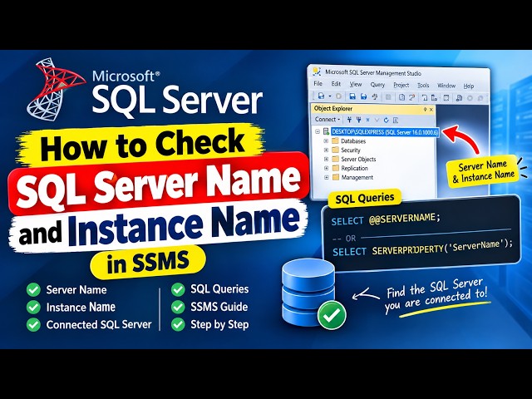Expand the Server Objects node
The image size is (532, 399).
coord(326,159)
